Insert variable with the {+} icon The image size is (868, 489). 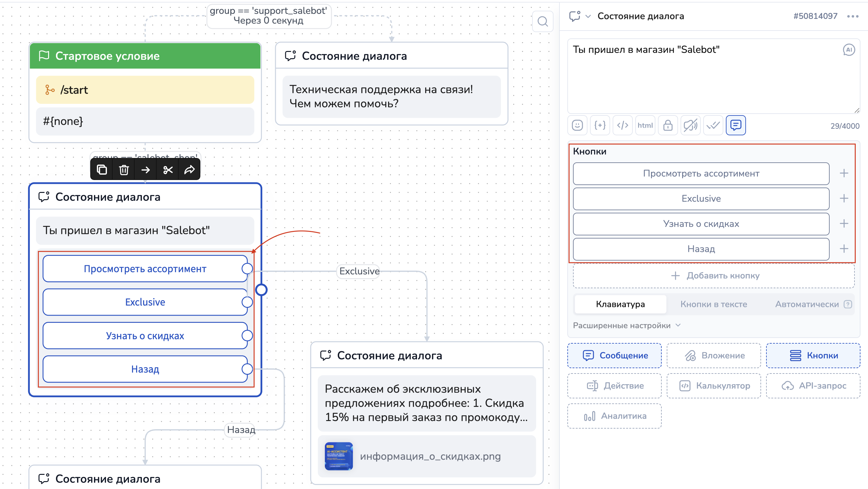(x=600, y=126)
